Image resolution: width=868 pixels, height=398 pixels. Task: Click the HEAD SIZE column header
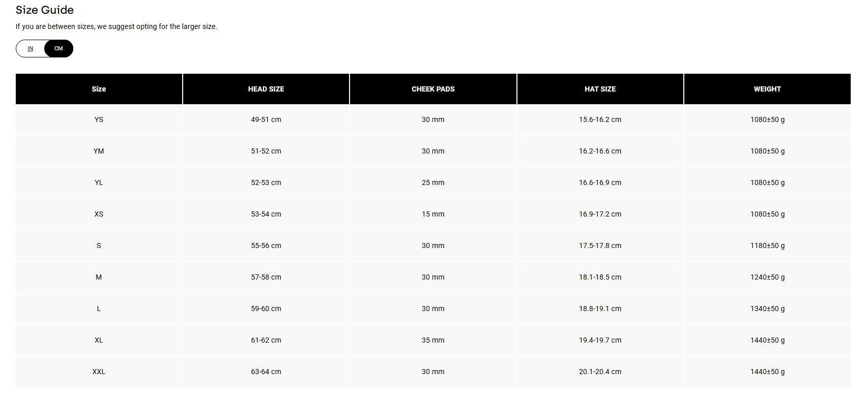pos(266,89)
